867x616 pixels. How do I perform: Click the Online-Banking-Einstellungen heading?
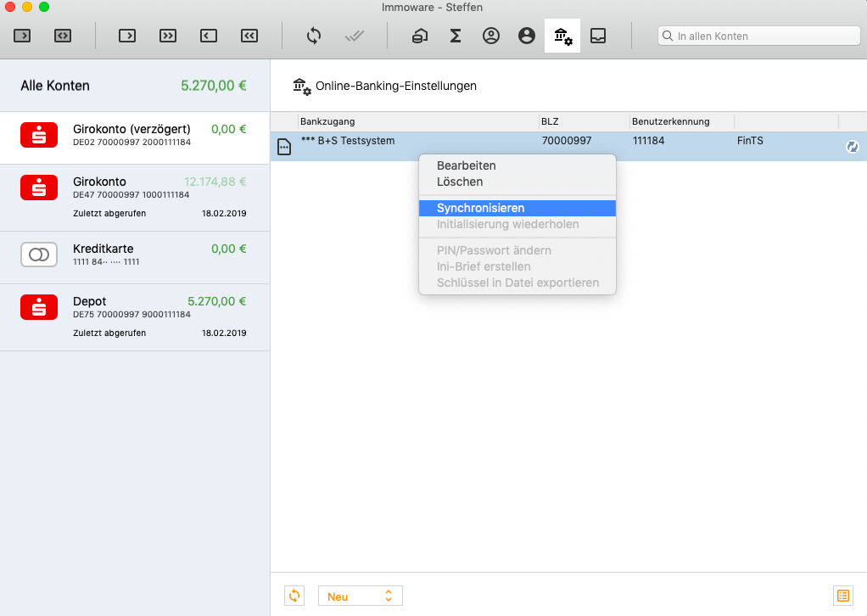(396, 86)
